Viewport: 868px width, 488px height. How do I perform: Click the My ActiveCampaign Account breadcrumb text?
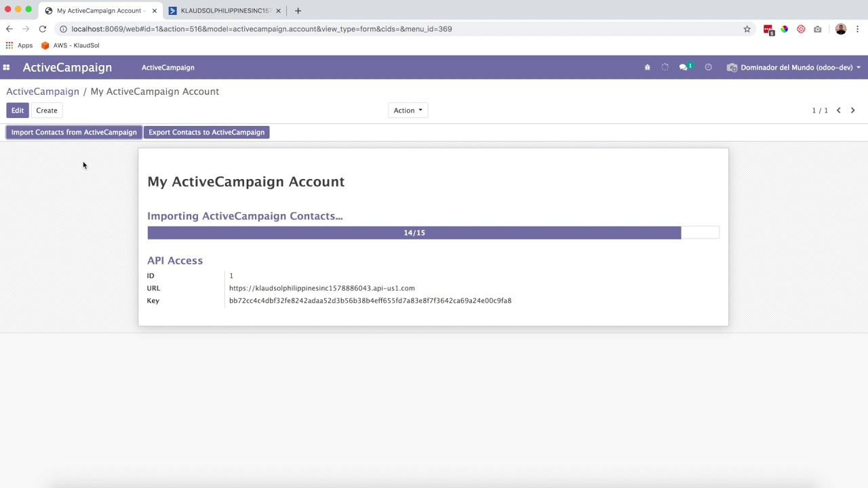pyautogui.click(x=155, y=91)
